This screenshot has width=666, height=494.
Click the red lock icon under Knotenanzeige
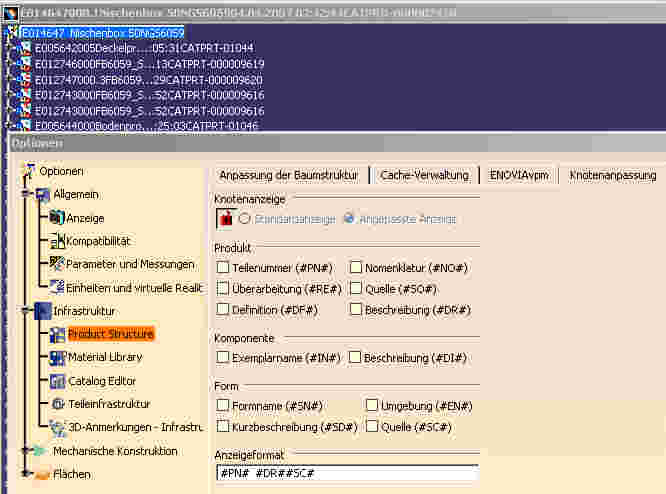pyautogui.click(x=226, y=219)
